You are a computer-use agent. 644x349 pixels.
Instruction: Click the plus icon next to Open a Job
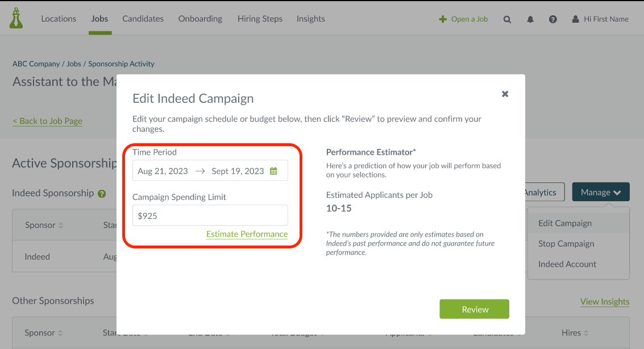[442, 19]
